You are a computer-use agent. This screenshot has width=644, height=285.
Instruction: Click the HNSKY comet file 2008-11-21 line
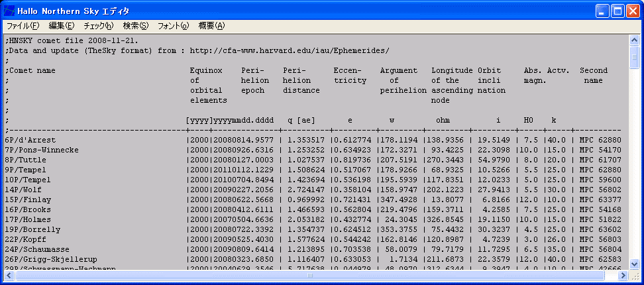pyautogui.click(x=72, y=40)
